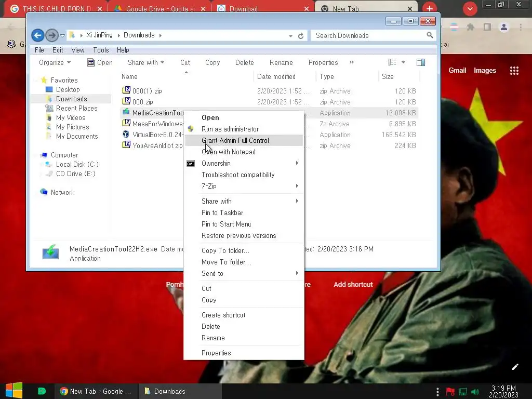Click the change view icon in explorer toolbar
Screen dimensions: 532x399
(x=392, y=62)
